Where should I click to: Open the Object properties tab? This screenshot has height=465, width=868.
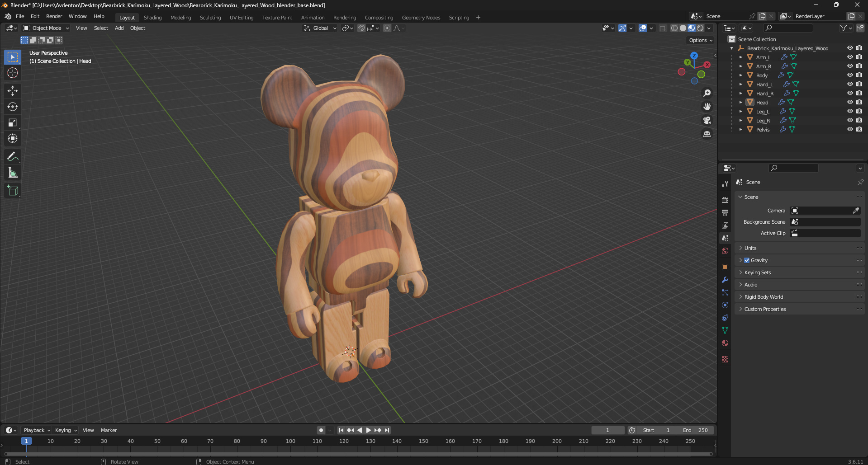pyautogui.click(x=725, y=267)
